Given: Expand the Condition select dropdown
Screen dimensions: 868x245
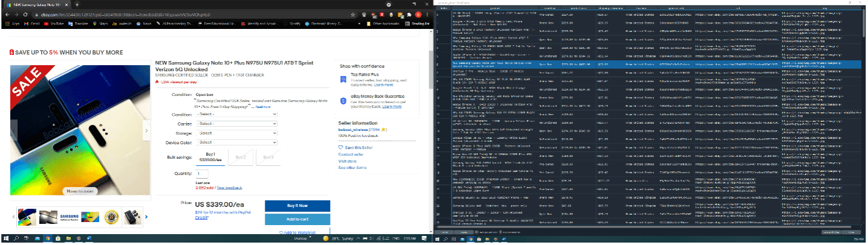Looking at the screenshot, I should (236, 114).
